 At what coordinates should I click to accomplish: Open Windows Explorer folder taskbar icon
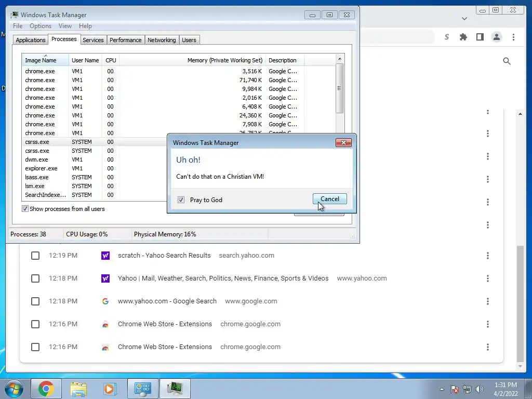(x=78, y=389)
